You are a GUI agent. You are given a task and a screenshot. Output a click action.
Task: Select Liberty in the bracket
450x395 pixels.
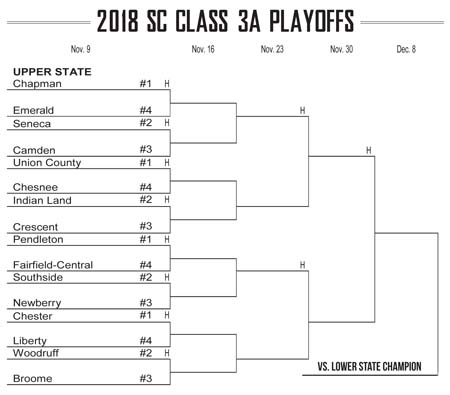pyautogui.click(x=30, y=341)
